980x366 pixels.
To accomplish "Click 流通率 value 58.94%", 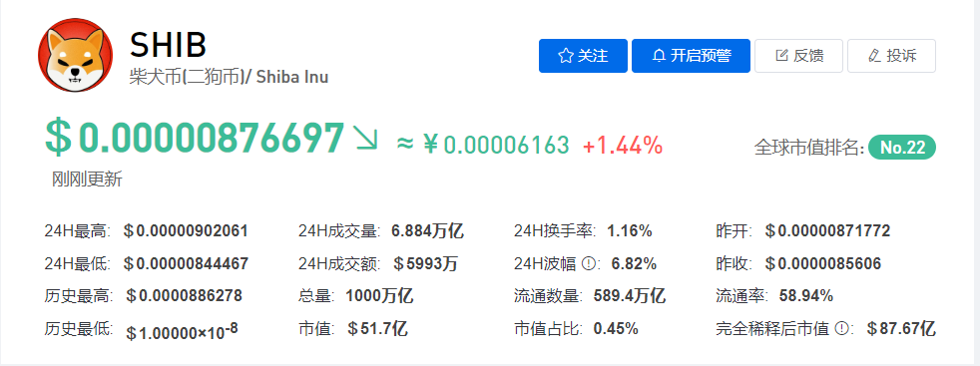I will tap(806, 295).
